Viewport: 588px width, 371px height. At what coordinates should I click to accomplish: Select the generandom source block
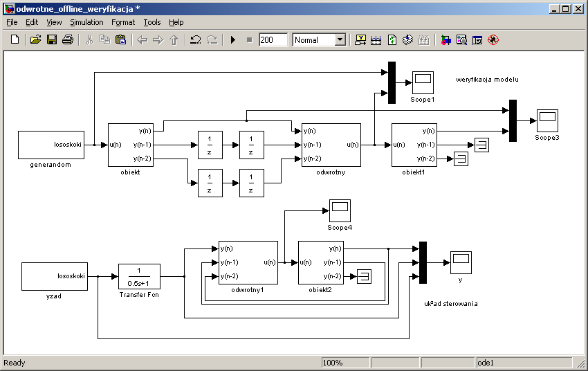[50, 145]
